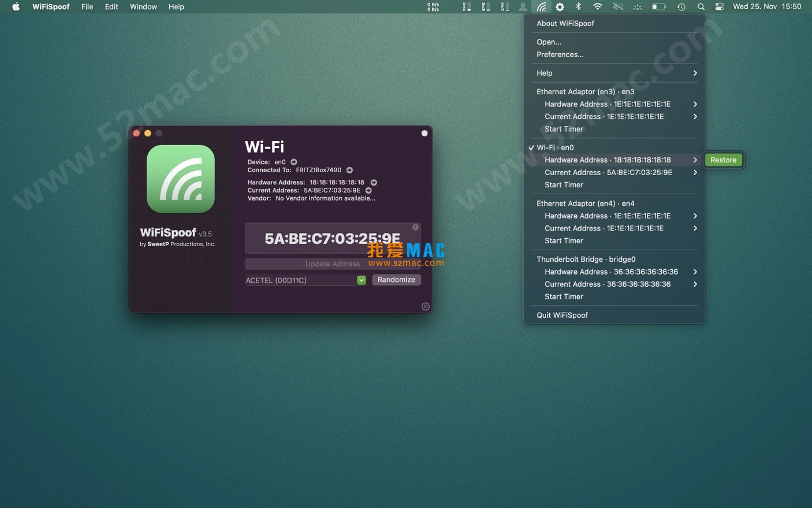812x508 pixels.
Task: Click the WiFiSpoof menu bar status icon
Action: click(x=541, y=7)
